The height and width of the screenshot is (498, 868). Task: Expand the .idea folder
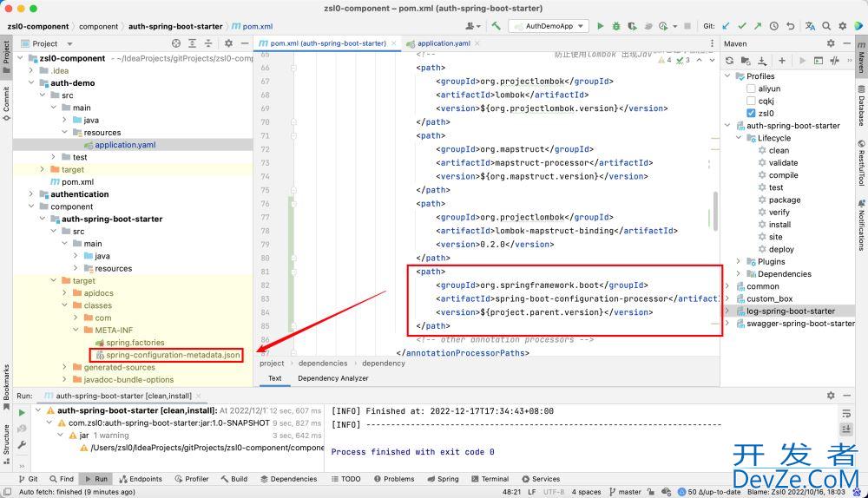(31, 70)
